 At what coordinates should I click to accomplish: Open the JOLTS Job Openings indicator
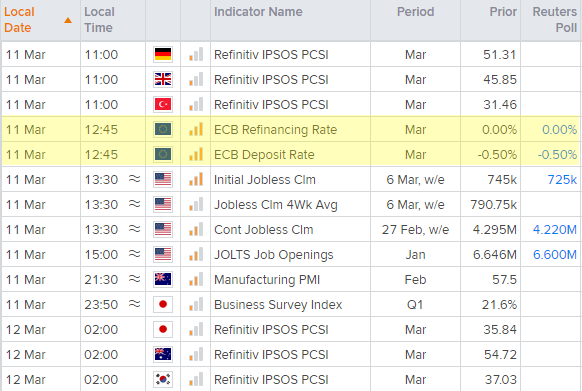(x=274, y=255)
